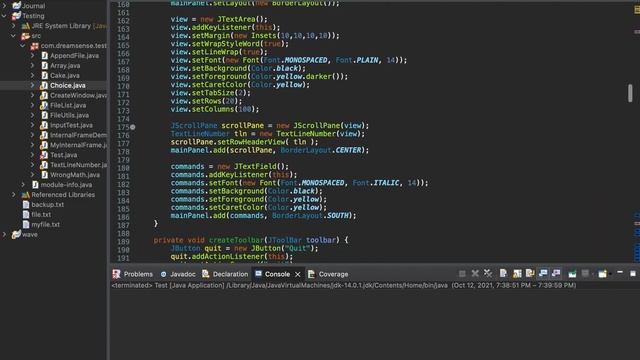640x360 pixels.
Task: Click the wave project icon
Action: click(x=16, y=234)
